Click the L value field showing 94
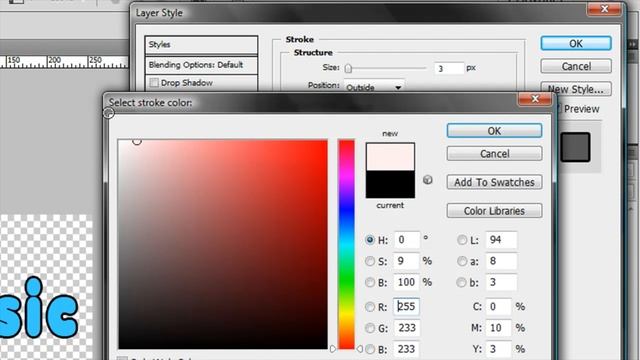The width and height of the screenshot is (640, 360). click(x=501, y=240)
